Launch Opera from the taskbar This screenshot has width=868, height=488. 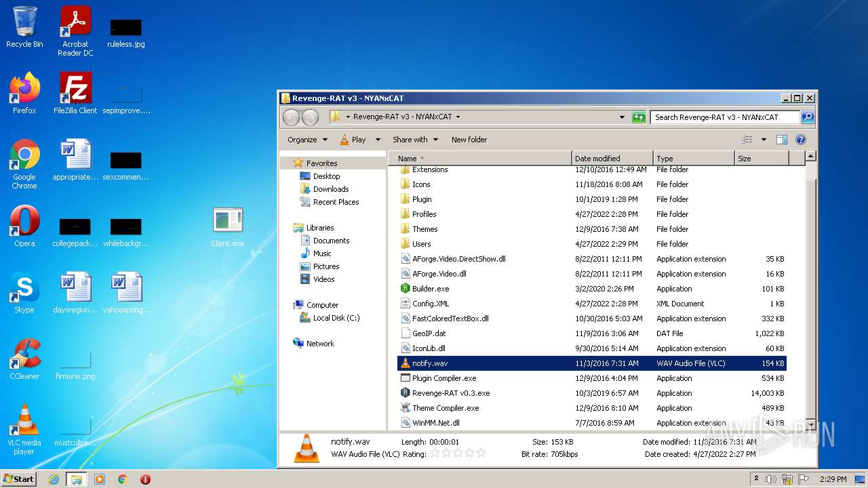145,479
